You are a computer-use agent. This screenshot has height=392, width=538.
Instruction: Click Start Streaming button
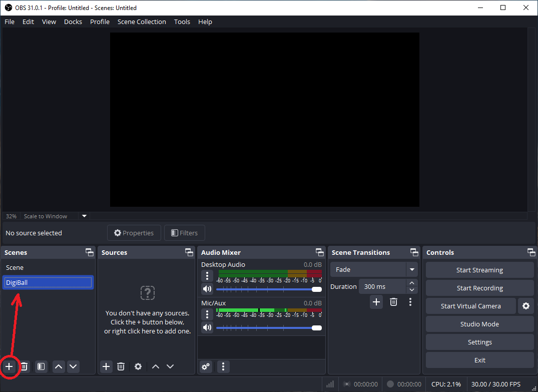[x=479, y=270]
